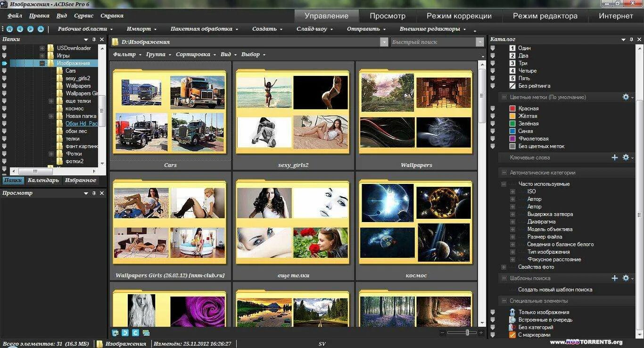Expand the ISO category node
The image size is (644, 348).
coord(512,191)
